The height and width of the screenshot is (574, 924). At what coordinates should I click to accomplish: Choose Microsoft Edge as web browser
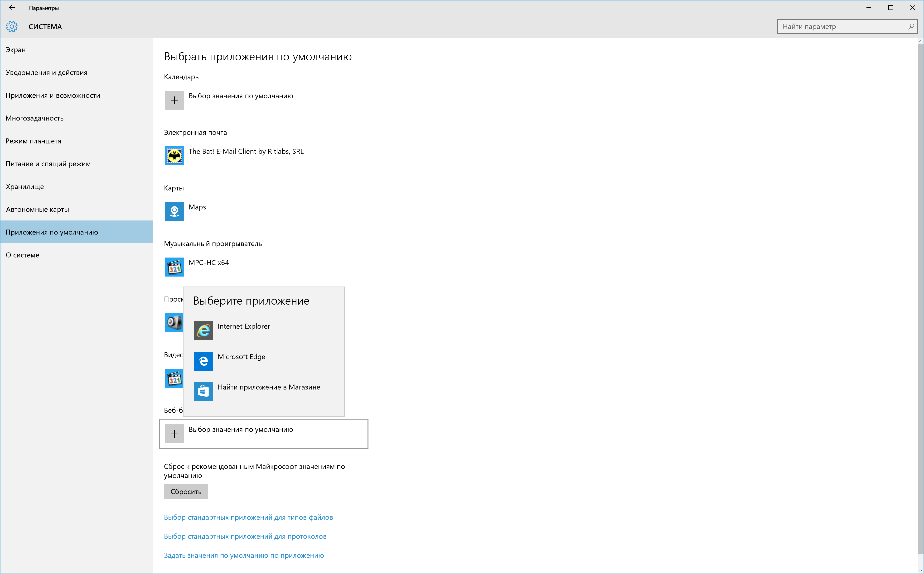click(241, 357)
